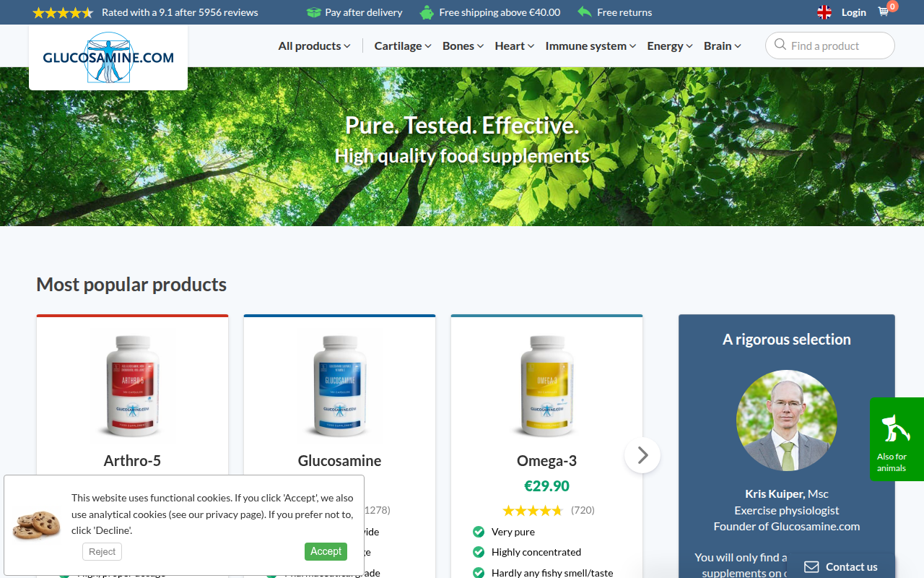
Task: Open the Glucosamine product bottle image
Action: [339, 386]
